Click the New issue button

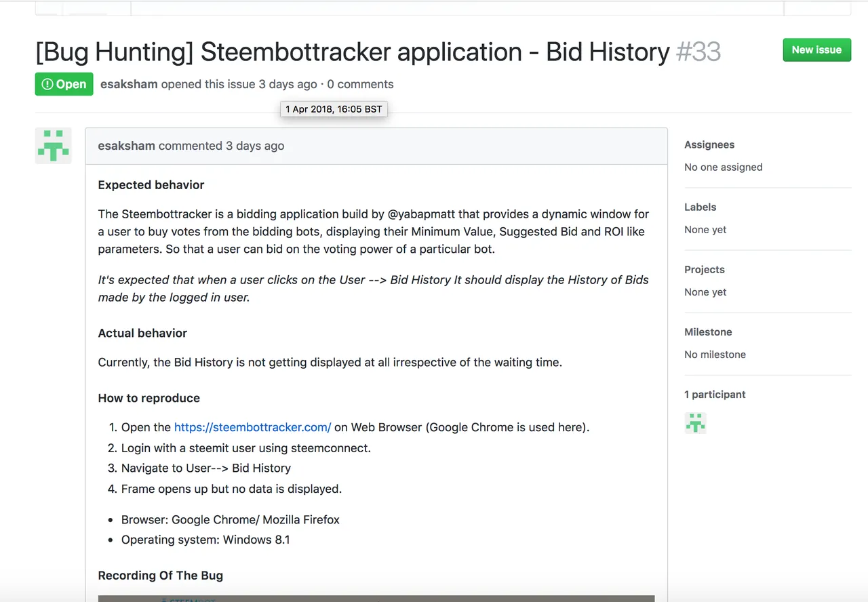pyautogui.click(x=816, y=49)
